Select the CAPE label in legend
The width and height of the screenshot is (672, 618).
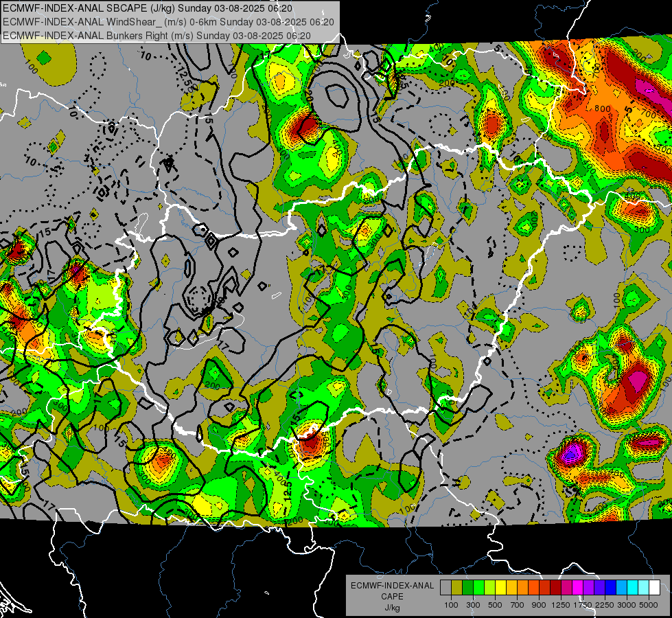(x=392, y=596)
